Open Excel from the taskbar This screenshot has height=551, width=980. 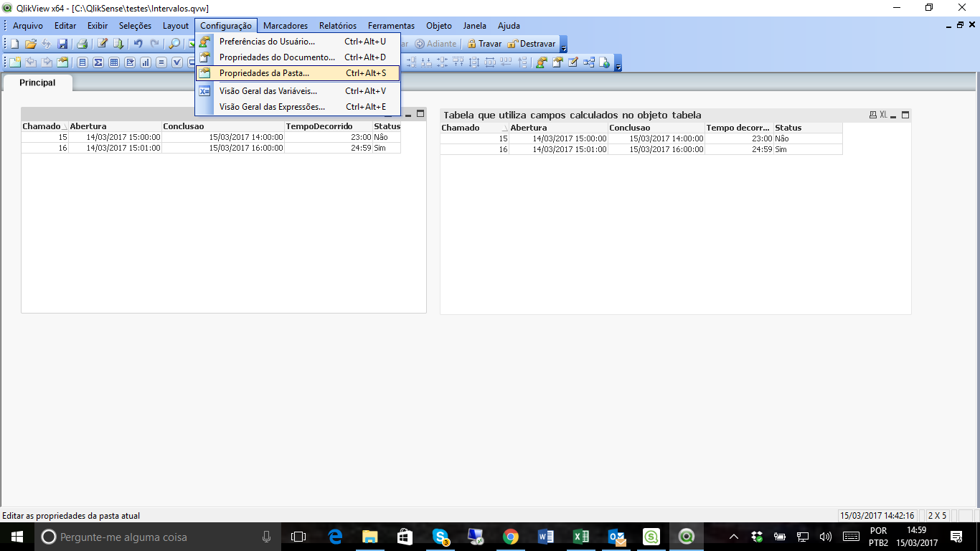(580, 536)
